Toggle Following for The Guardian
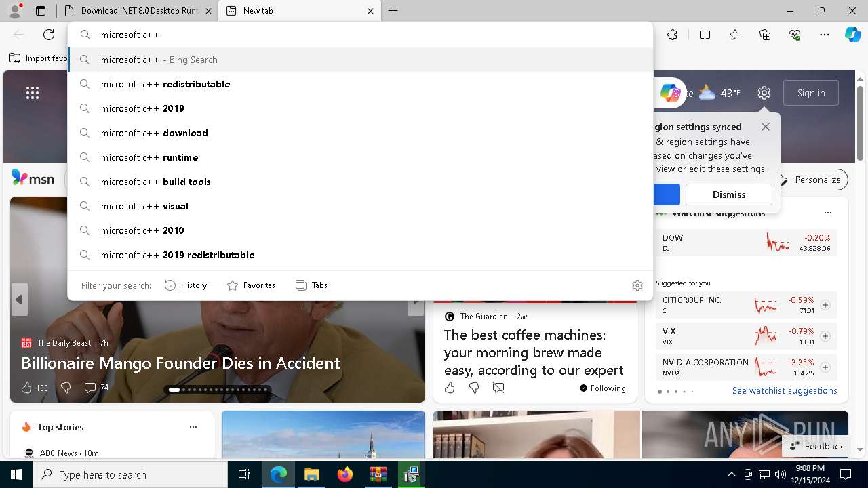Image resolution: width=868 pixels, height=488 pixels. pyautogui.click(x=602, y=388)
